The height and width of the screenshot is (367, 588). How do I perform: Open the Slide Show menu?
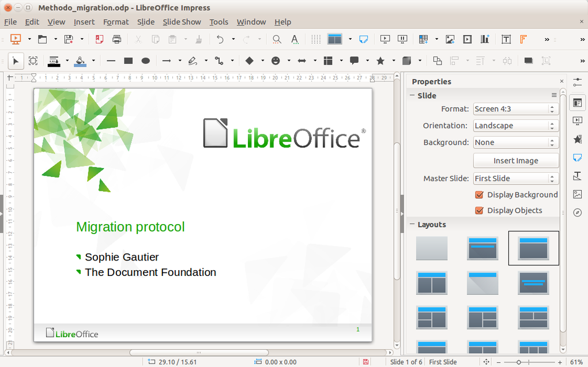[x=182, y=22]
